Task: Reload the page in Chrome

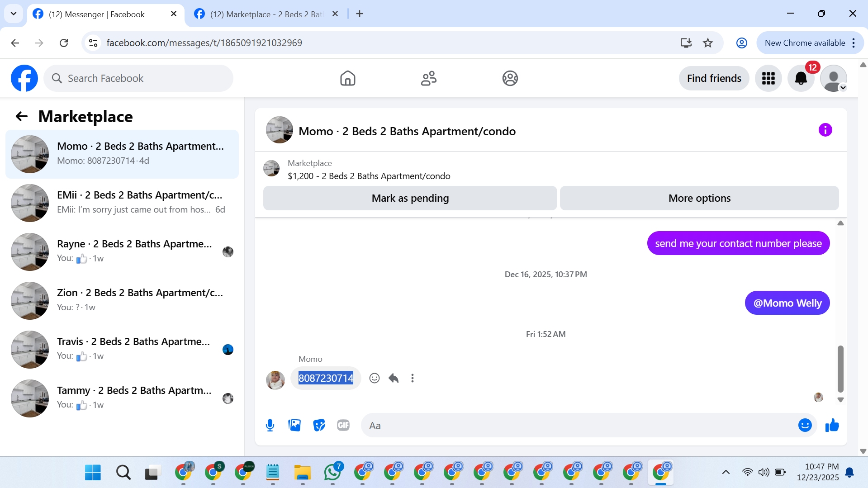Action: pos(64,43)
